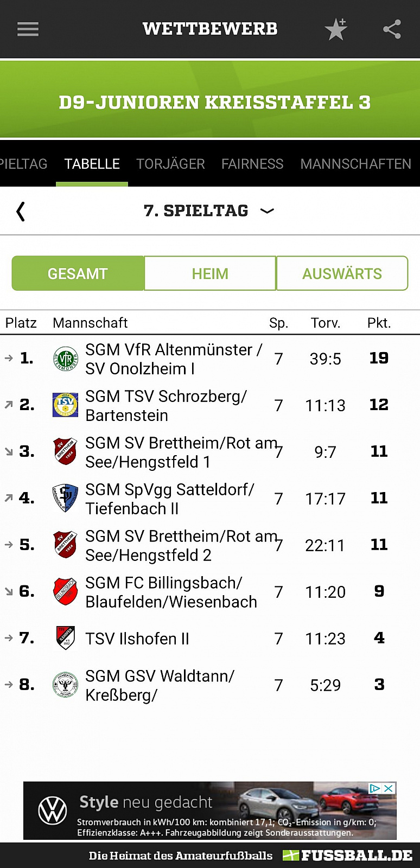Tap the share icon
420x868 pixels.
(x=392, y=29)
